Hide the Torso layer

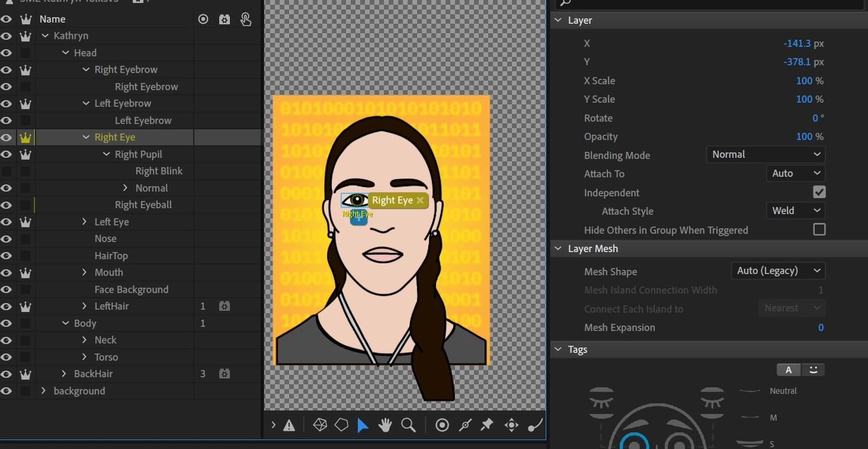pyautogui.click(x=7, y=357)
